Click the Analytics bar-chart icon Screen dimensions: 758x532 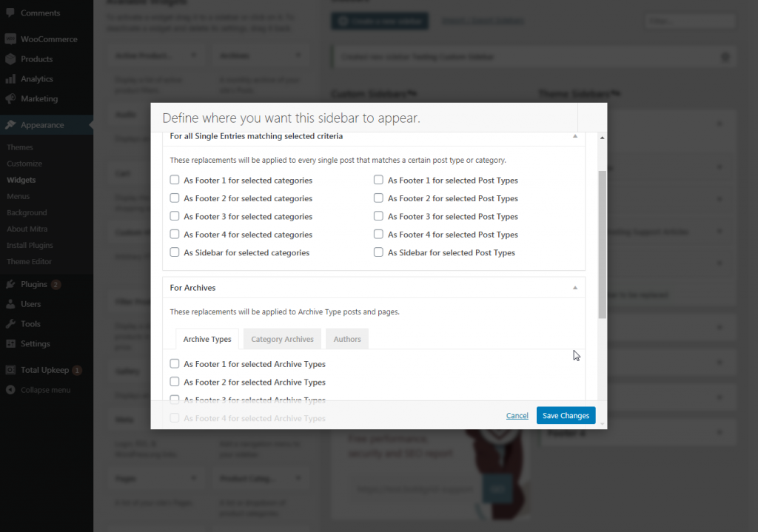(10, 79)
